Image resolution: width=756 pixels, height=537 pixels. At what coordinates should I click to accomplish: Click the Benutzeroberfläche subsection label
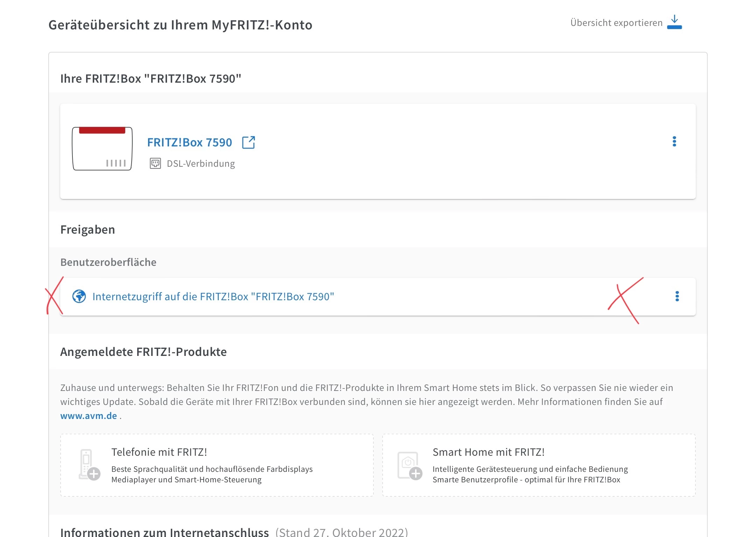pyautogui.click(x=108, y=262)
